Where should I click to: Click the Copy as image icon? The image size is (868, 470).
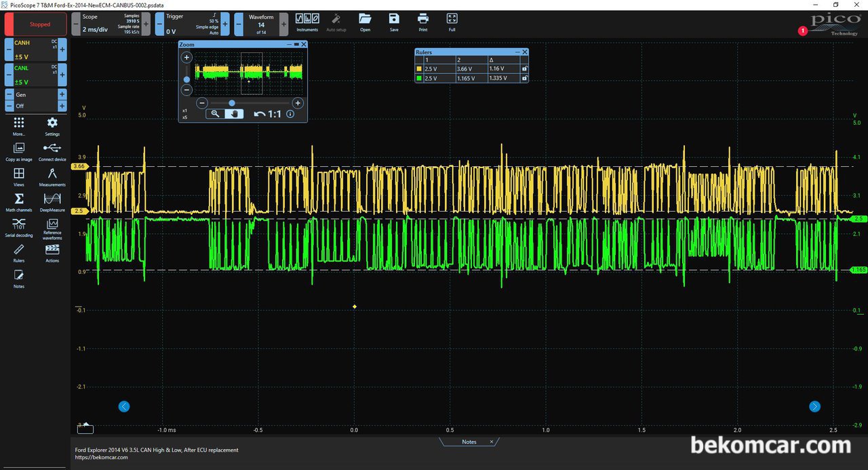point(19,151)
